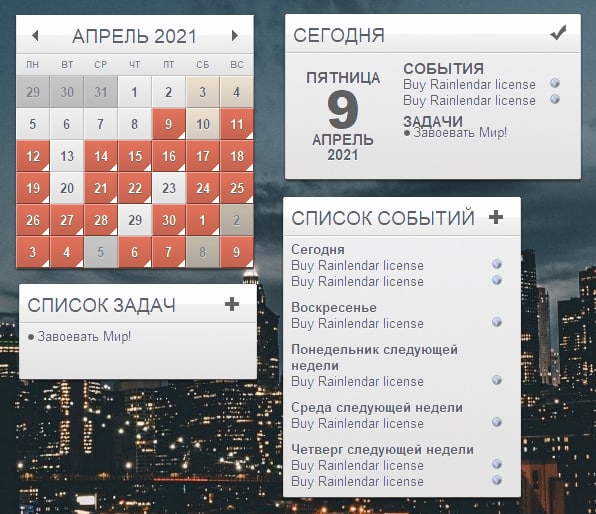Click globe icon beside Среда следующей недели event
596x514 pixels.
coord(497,422)
